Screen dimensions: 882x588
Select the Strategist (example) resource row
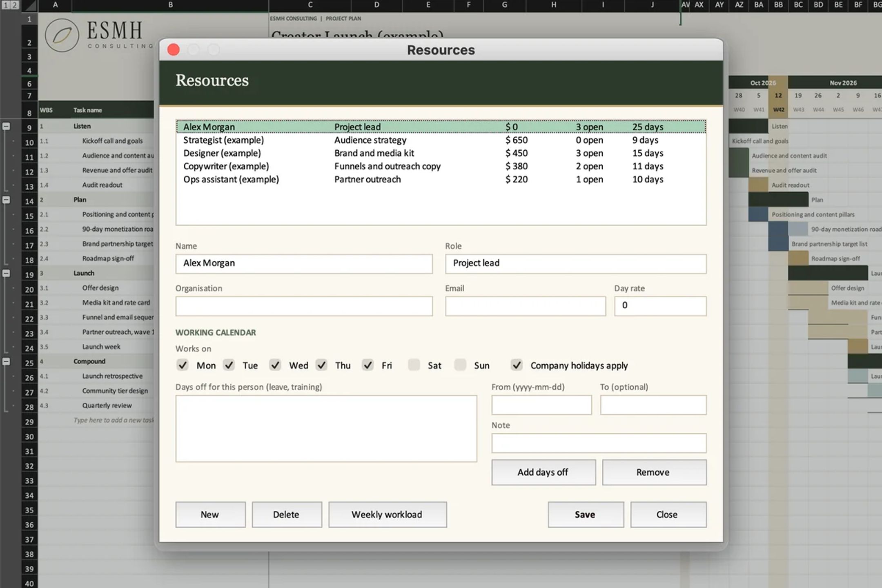coord(441,140)
